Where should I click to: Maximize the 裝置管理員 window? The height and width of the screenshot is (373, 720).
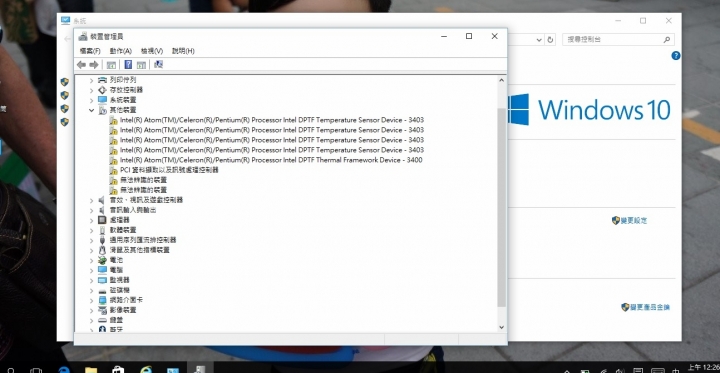point(469,36)
